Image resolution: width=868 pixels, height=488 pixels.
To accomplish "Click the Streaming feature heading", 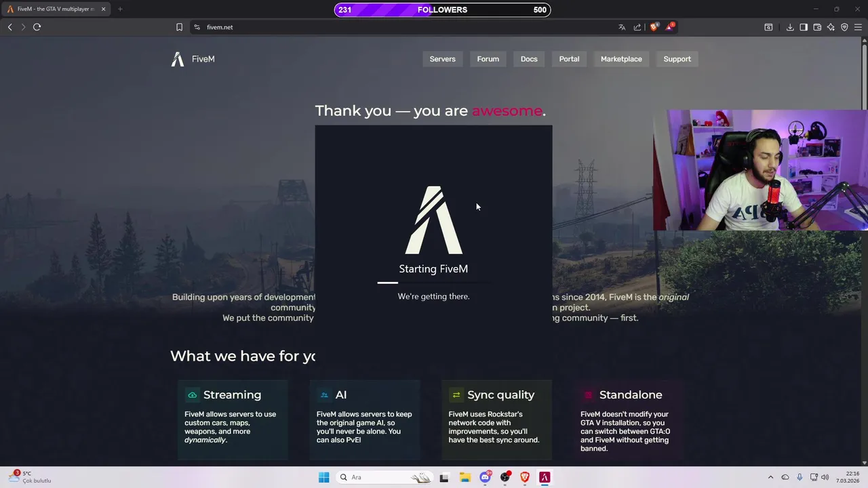I will [232, 394].
